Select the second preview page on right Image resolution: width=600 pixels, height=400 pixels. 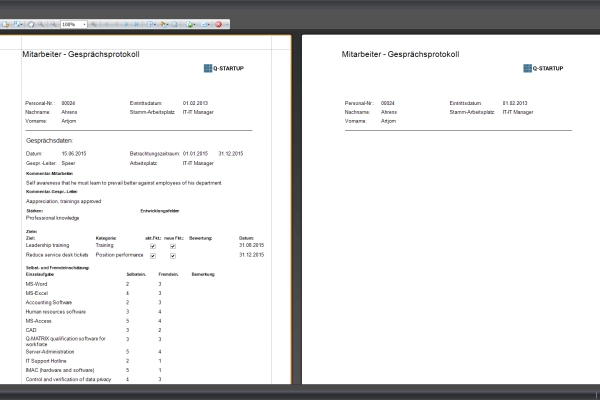pyautogui.click(x=451, y=210)
